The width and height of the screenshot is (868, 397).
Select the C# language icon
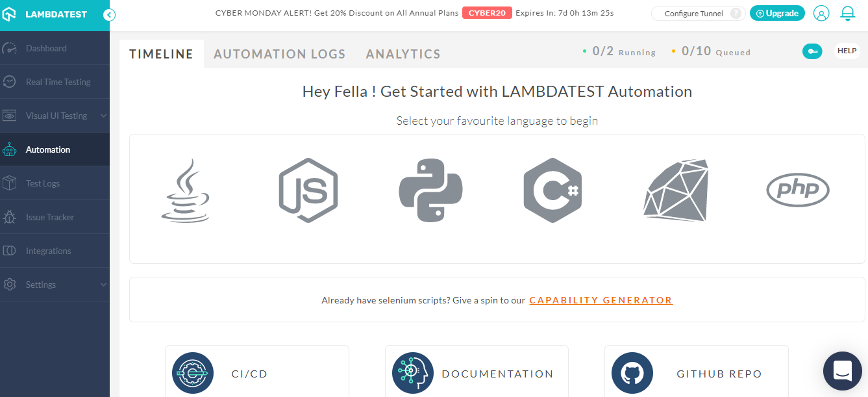tap(552, 190)
